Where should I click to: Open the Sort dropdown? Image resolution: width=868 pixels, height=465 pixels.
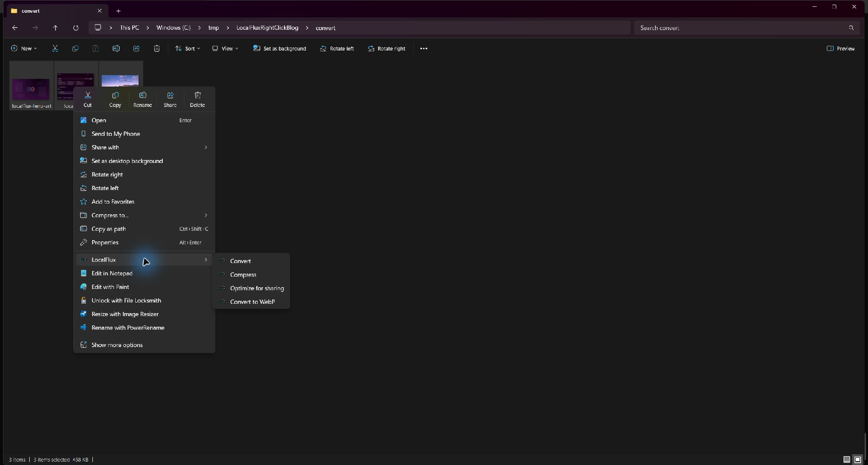pyautogui.click(x=187, y=48)
